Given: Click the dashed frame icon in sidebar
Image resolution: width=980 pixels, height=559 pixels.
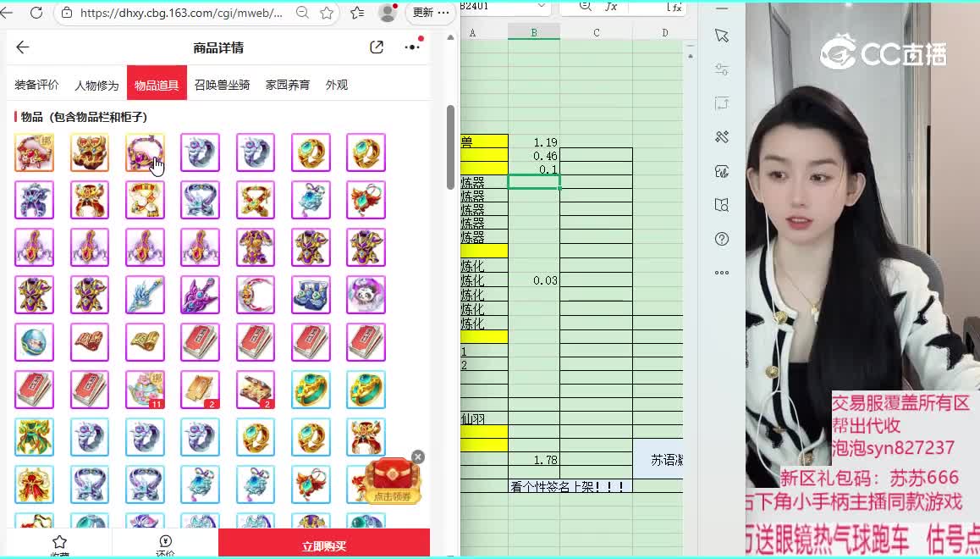Looking at the screenshot, I should click(x=722, y=103).
